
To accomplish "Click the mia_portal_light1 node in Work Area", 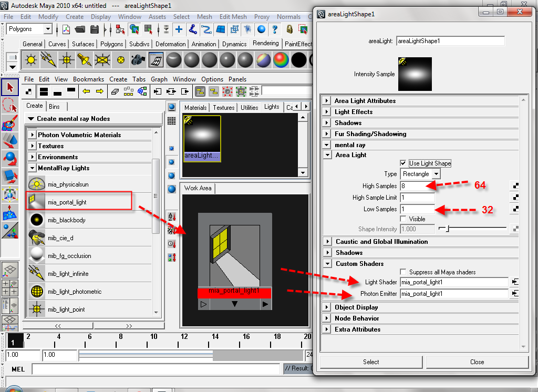I will 235,261.
